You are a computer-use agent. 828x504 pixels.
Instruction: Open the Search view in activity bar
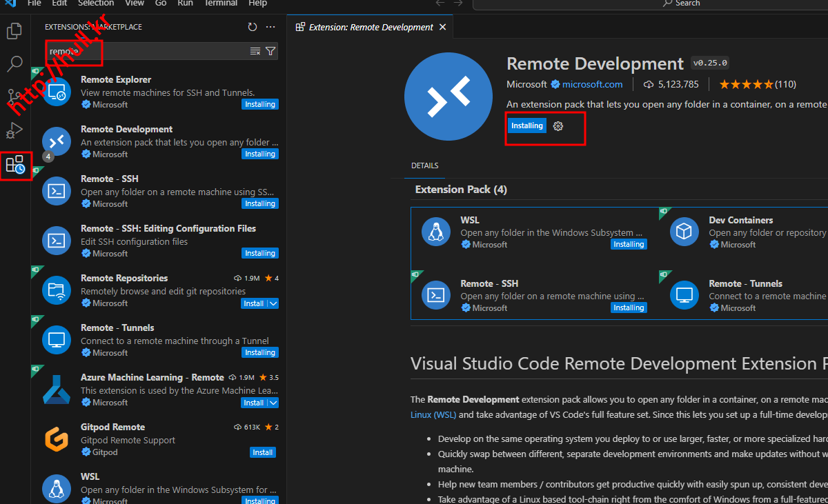click(14, 64)
